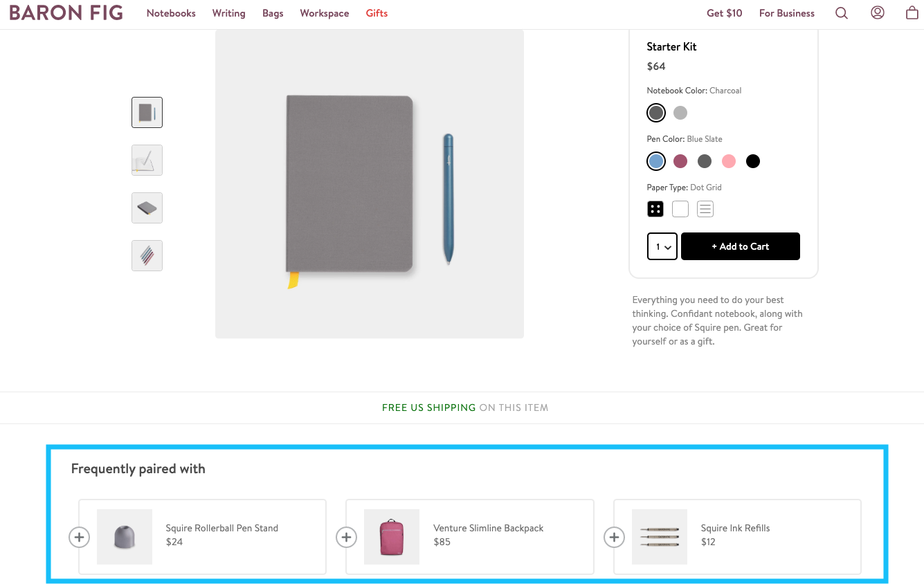Open the search icon in header
The height and width of the screenshot is (586, 924).
841,13
